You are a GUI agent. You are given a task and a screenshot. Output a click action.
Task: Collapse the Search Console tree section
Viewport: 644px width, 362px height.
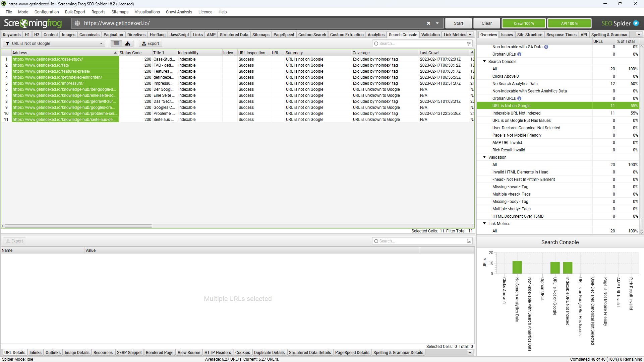484,62
